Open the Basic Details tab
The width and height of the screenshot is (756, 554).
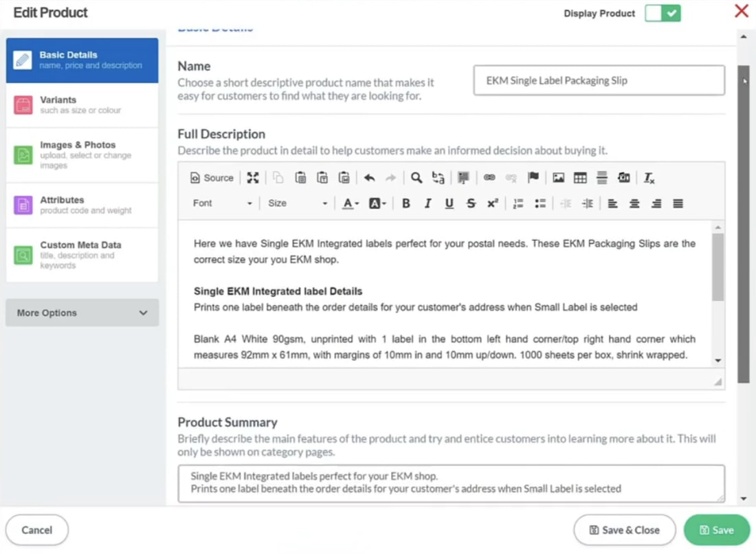(82, 60)
